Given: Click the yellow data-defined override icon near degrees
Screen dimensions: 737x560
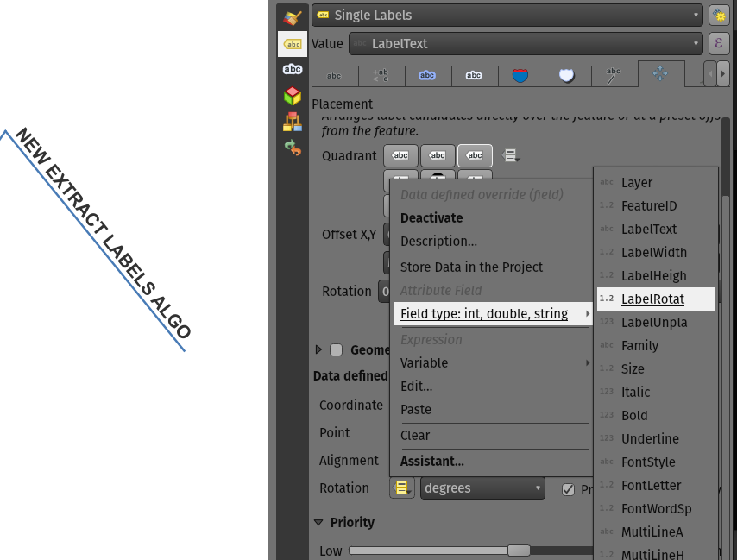Looking at the screenshot, I should tap(401, 488).
